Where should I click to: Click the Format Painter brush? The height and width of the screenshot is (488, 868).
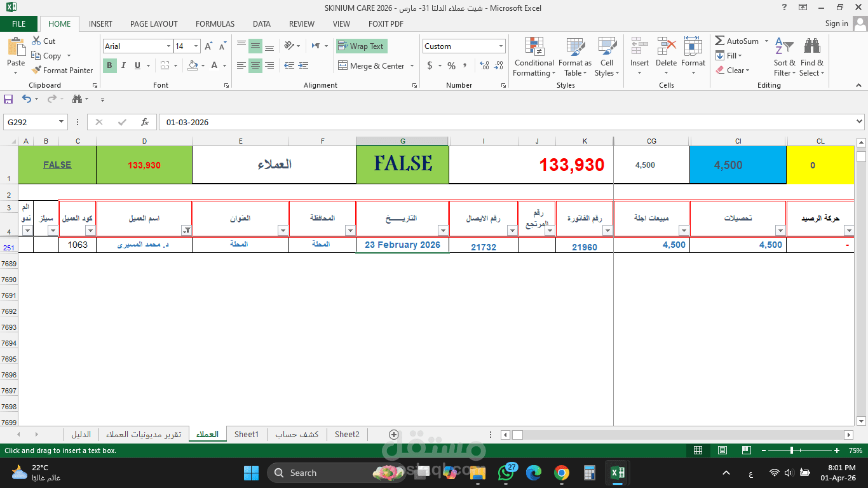tap(36, 71)
